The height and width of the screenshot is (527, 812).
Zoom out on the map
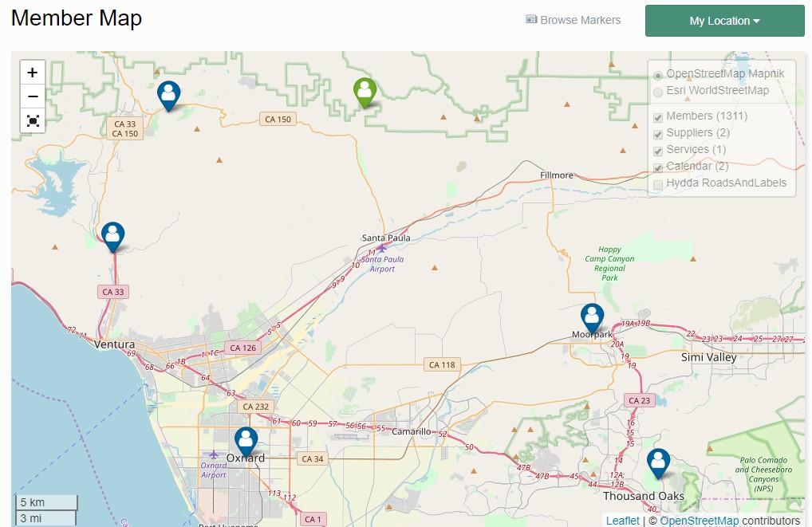33,96
